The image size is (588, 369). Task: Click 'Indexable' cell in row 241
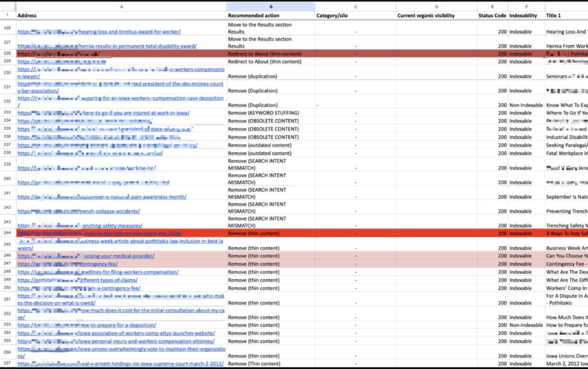point(520,197)
